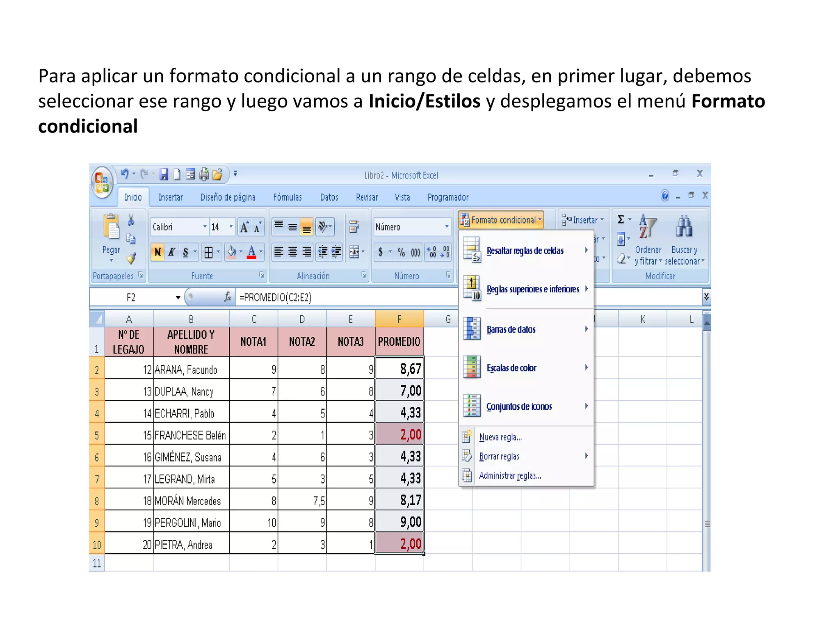Click the increase decimals icon
This screenshot has height=630, width=840.
(432, 252)
